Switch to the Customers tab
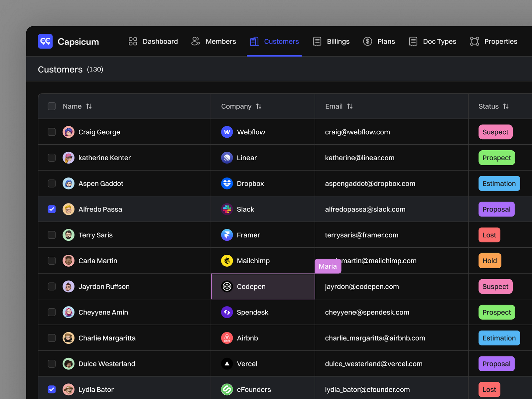This screenshot has height=399, width=532. tap(274, 42)
